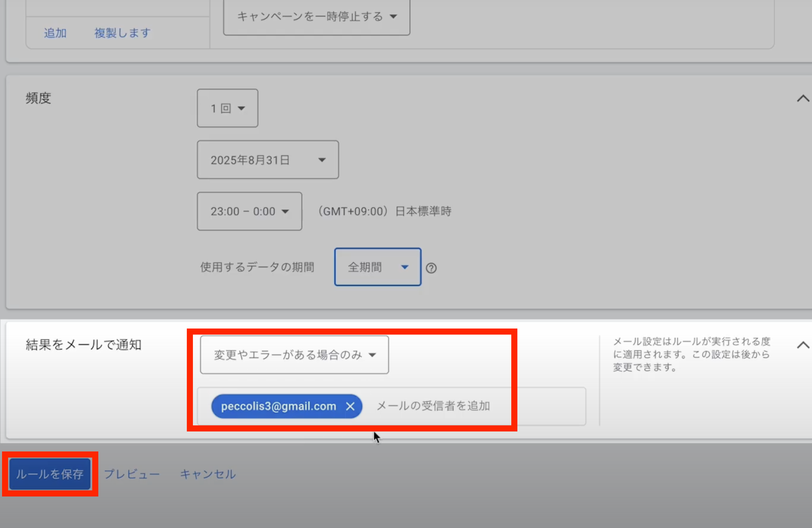The height and width of the screenshot is (528, 812).
Task: Click the arrow icon on 1回 selector
Action: 241,108
